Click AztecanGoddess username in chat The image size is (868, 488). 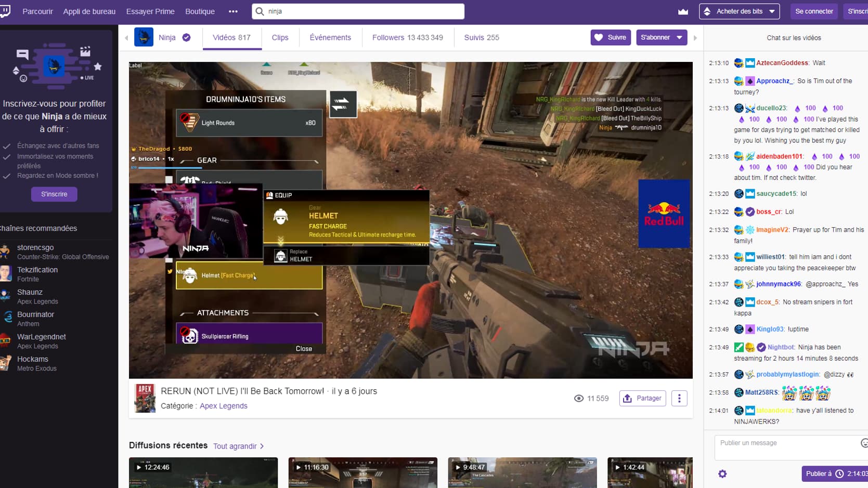(x=782, y=63)
